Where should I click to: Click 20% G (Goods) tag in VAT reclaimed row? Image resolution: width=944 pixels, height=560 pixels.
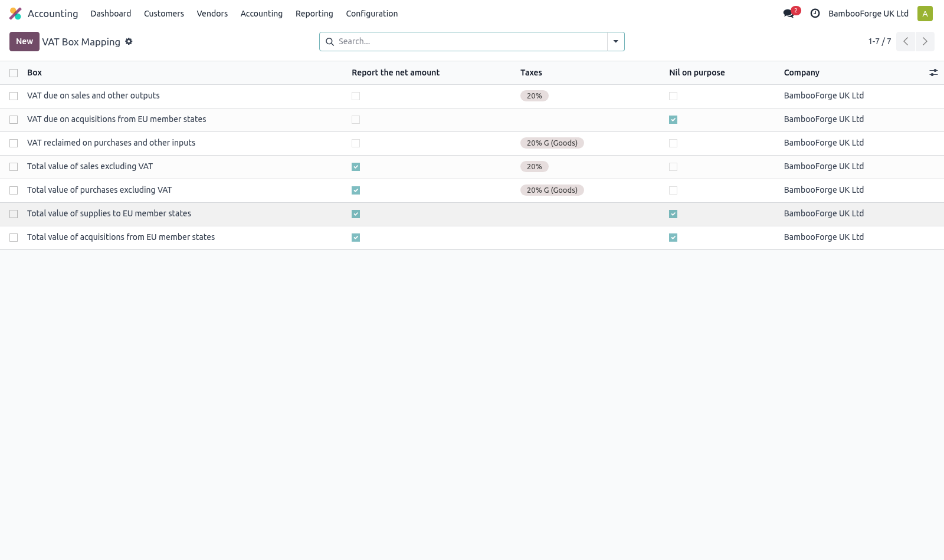[552, 143]
